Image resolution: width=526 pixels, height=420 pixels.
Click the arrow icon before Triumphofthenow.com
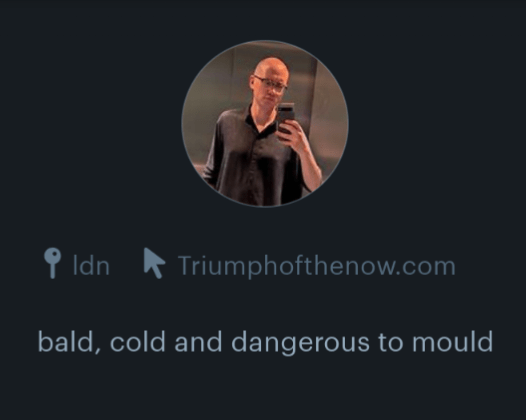pos(154,263)
